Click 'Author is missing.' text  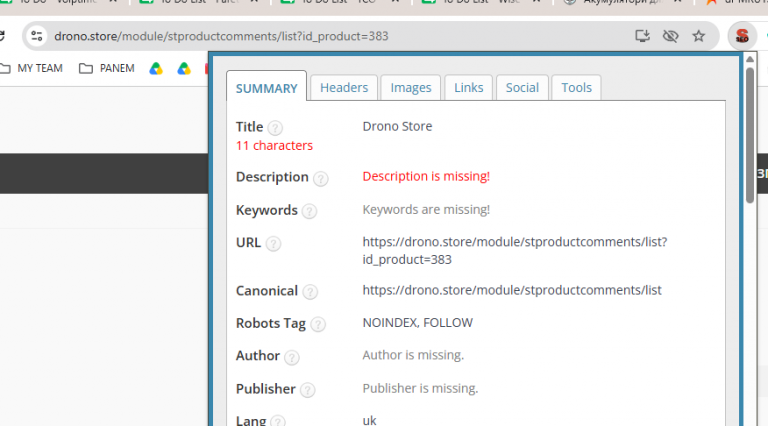click(413, 355)
